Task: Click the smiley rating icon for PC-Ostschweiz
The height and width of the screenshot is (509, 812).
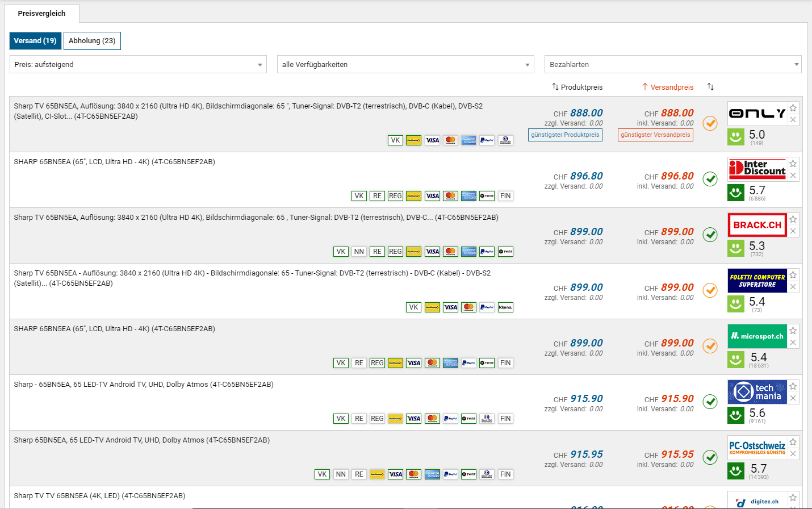Action: click(736, 471)
